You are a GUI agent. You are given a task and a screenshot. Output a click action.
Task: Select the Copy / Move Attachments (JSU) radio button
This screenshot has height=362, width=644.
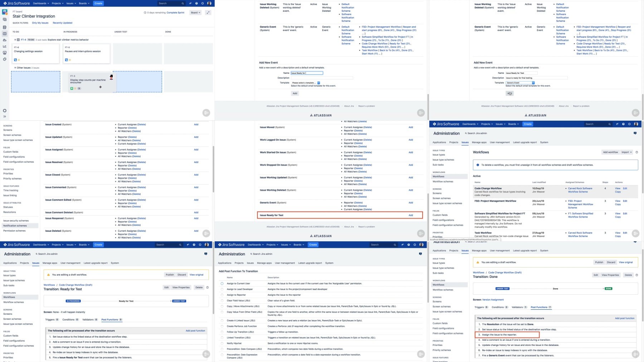pos(222,307)
